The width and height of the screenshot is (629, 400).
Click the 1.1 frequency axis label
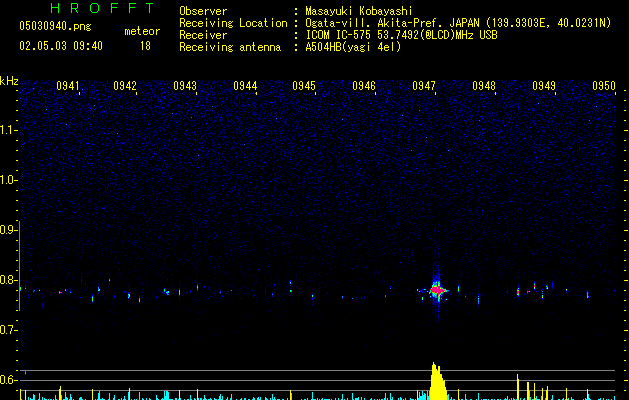point(8,130)
